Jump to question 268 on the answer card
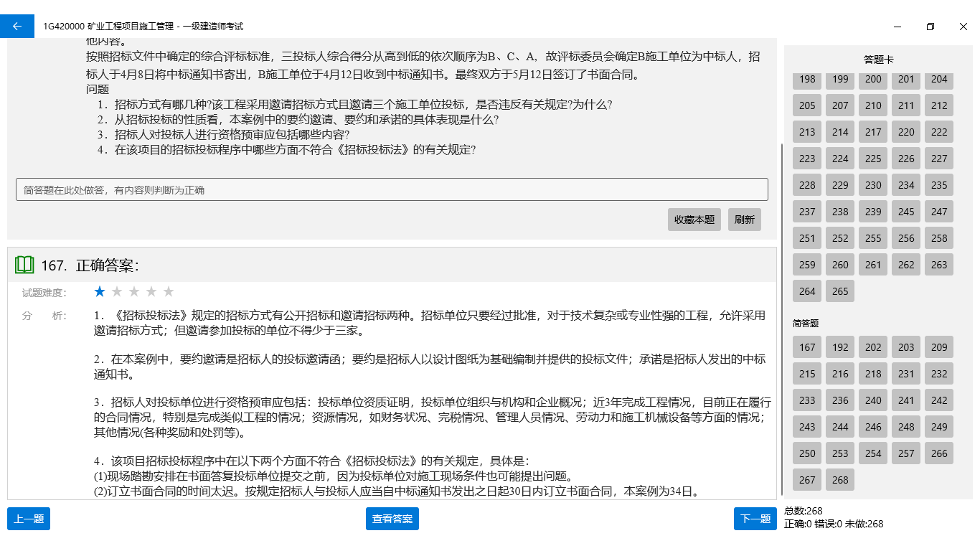 click(x=839, y=479)
